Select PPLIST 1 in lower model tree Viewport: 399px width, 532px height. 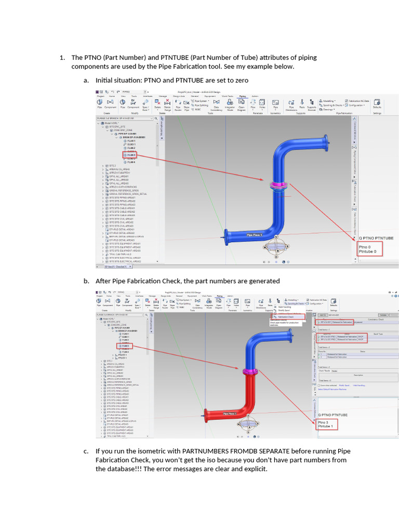pyautogui.click(x=121, y=358)
